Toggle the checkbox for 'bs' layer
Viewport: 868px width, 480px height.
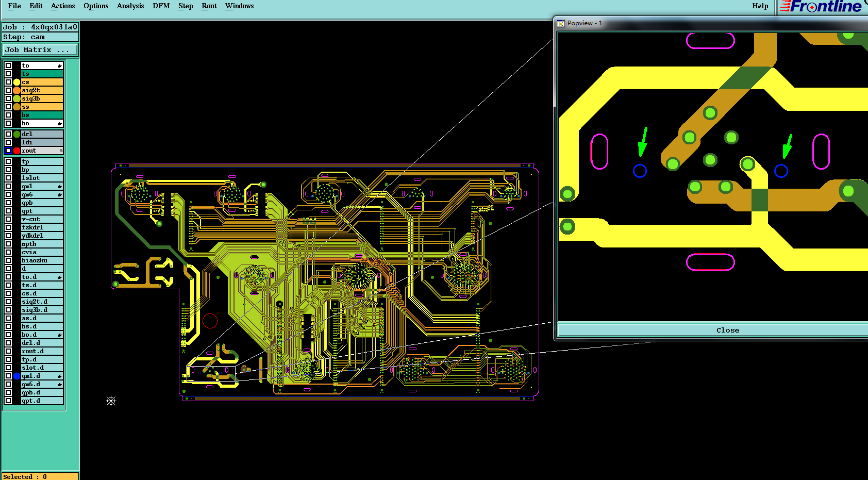point(8,115)
